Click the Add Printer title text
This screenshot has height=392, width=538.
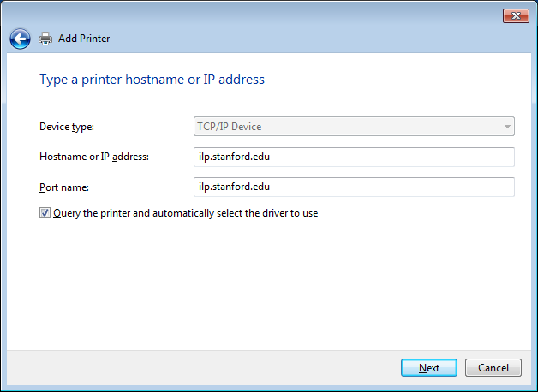[84, 39]
